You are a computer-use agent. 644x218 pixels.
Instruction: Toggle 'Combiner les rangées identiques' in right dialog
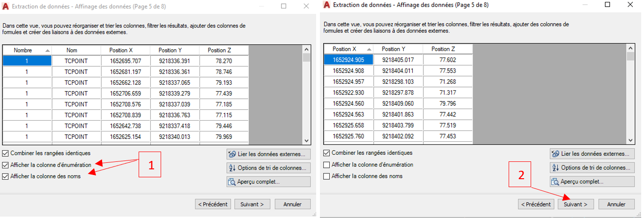pos(326,153)
